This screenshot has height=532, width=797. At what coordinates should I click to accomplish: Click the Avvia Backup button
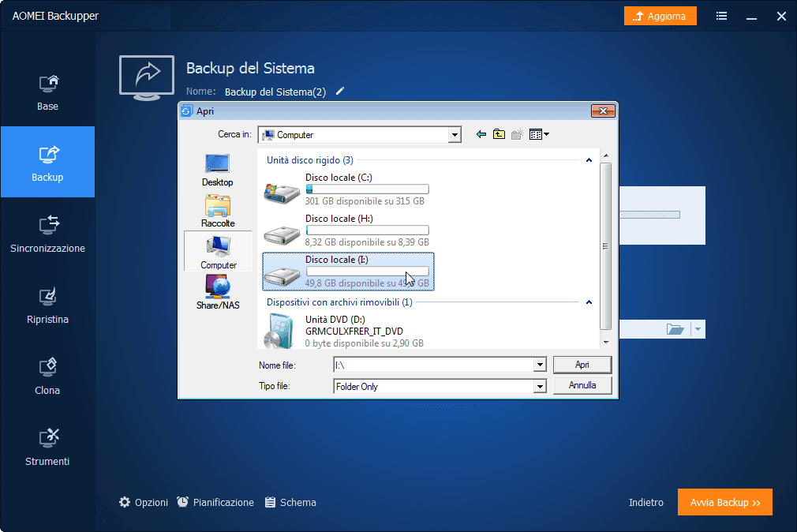[x=725, y=503]
